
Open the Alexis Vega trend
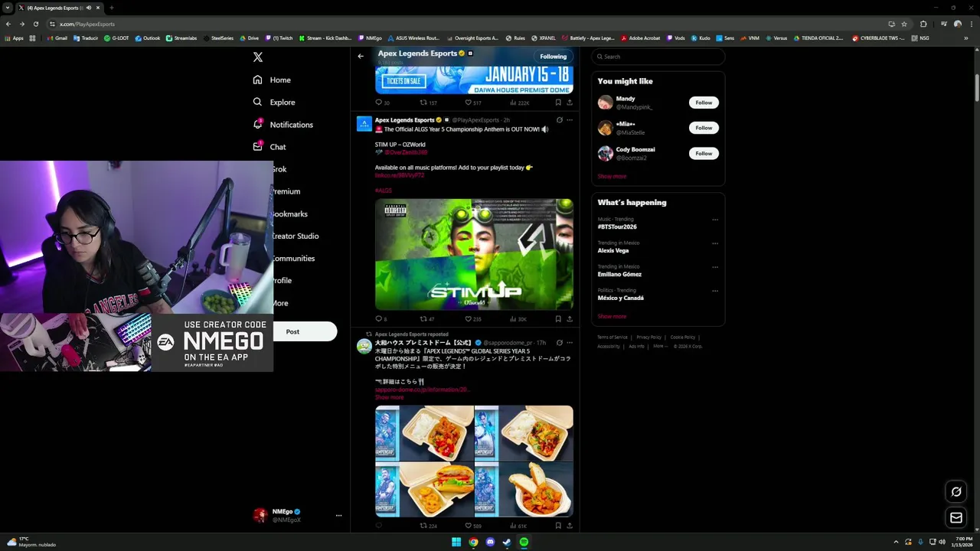point(613,250)
